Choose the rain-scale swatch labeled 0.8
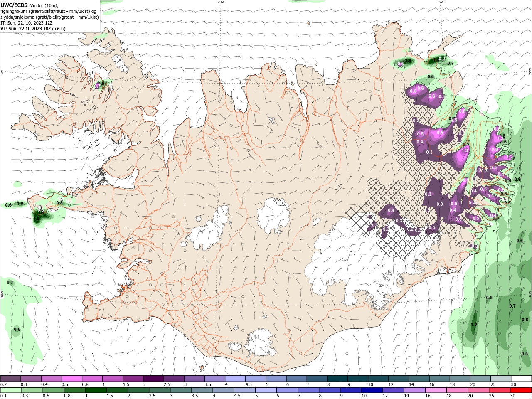The width and height of the screenshot is (532, 399). click(x=75, y=390)
